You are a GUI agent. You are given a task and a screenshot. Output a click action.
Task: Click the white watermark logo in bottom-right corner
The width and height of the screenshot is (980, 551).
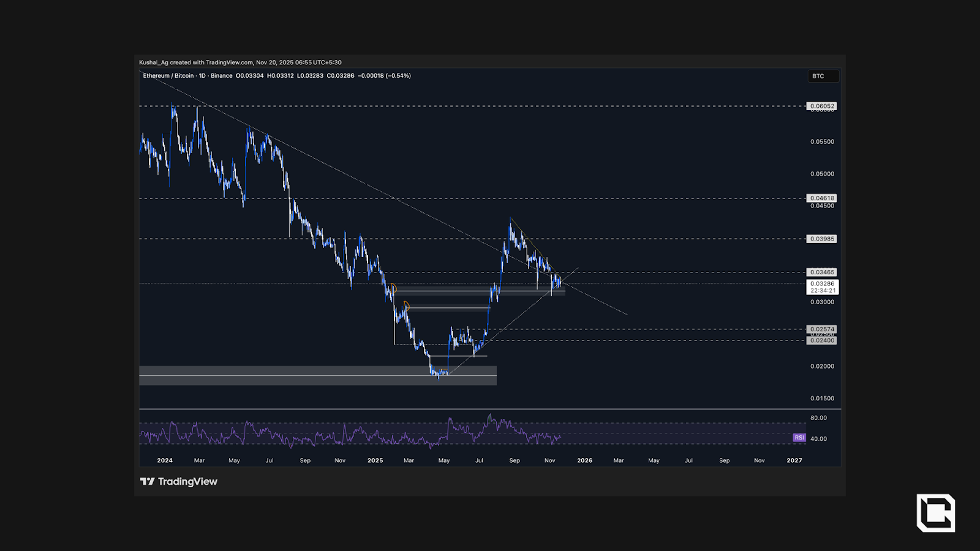coord(935,512)
